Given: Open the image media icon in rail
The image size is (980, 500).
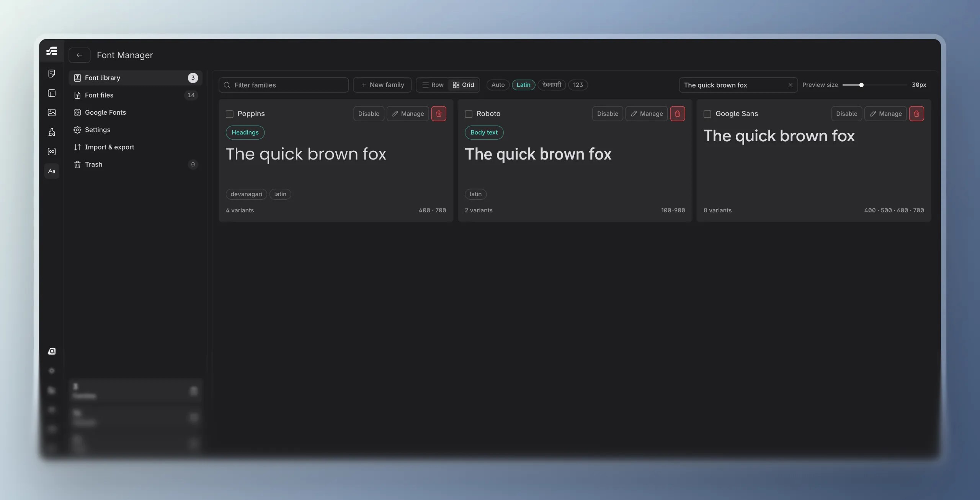Looking at the screenshot, I should tap(52, 112).
